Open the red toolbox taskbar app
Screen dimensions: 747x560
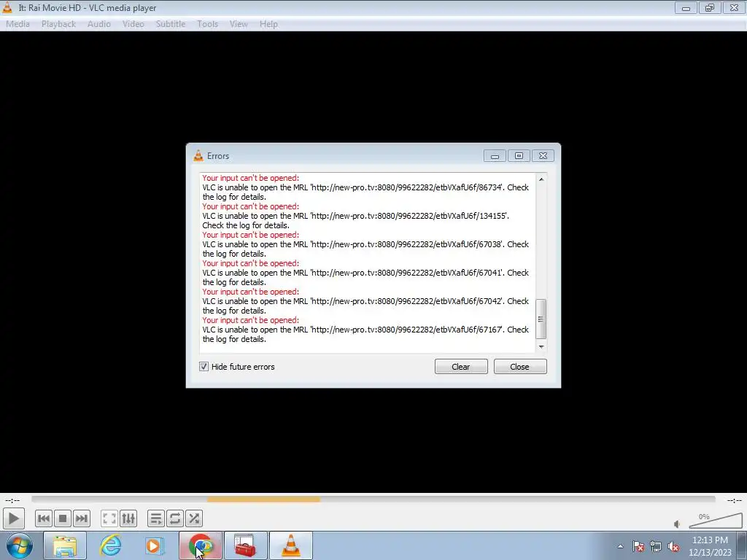pyautogui.click(x=245, y=545)
